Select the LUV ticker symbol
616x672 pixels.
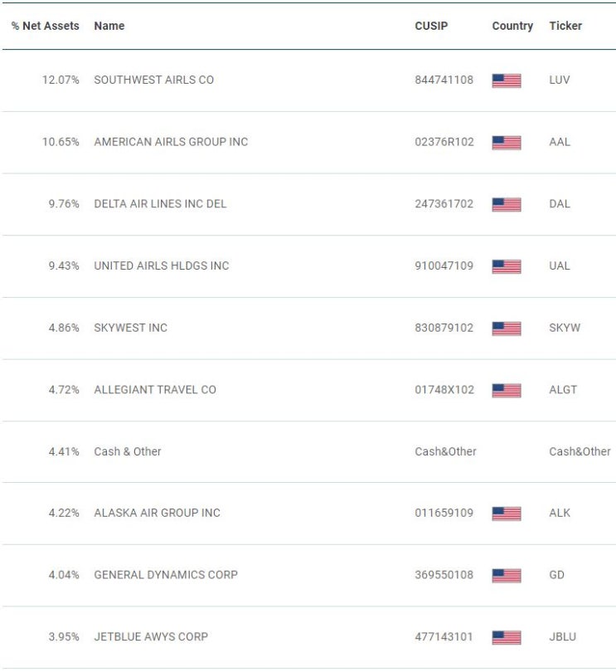[560, 80]
